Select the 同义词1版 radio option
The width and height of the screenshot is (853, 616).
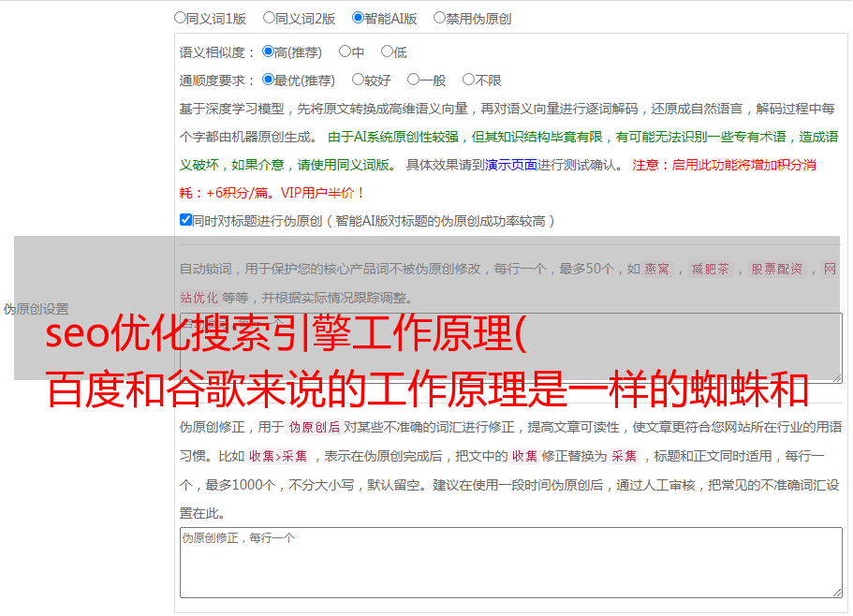point(180,18)
